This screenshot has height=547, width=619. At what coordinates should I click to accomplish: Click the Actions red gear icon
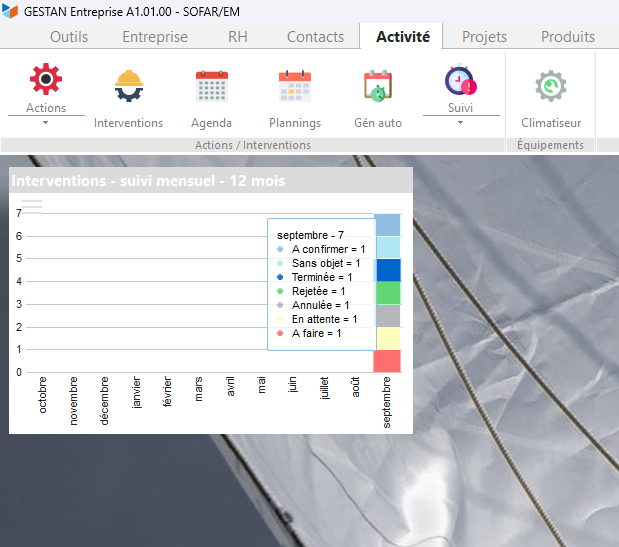(x=46, y=80)
